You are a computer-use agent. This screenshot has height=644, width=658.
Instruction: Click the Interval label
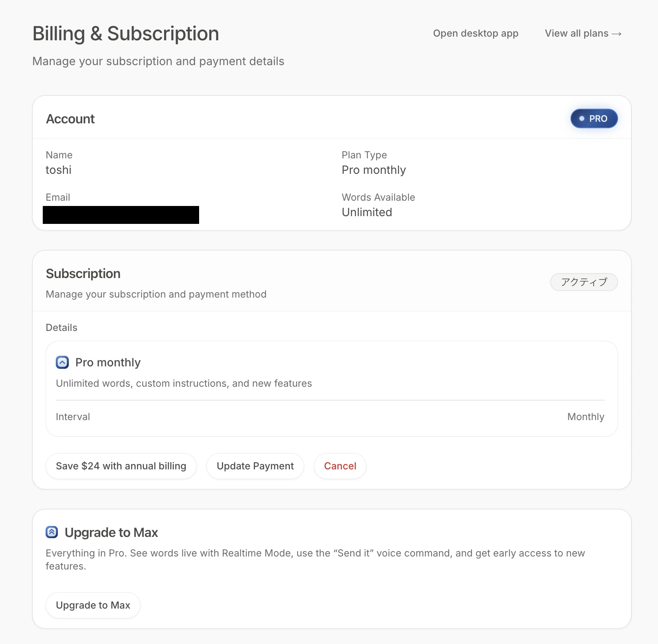(x=73, y=417)
